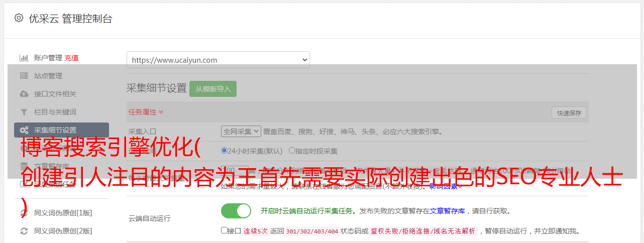Click the 云端自动运行 row label
The image size is (644, 243).
click(149, 219)
